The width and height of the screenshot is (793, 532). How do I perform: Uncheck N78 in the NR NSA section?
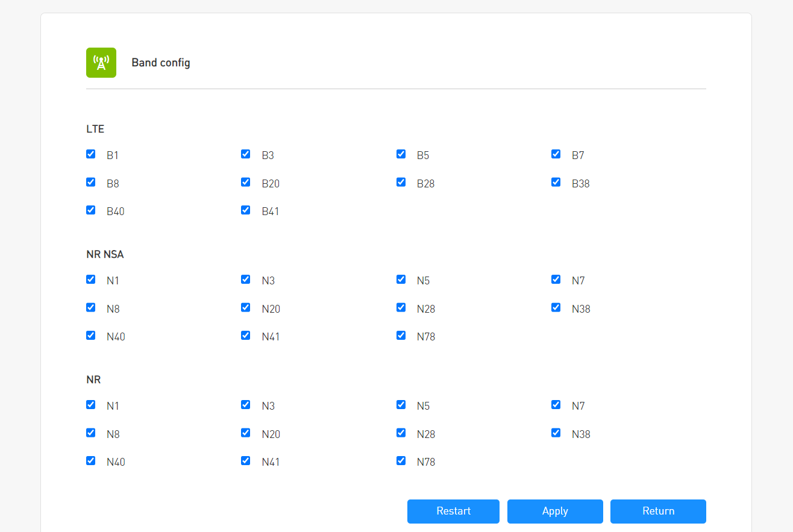pos(401,336)
